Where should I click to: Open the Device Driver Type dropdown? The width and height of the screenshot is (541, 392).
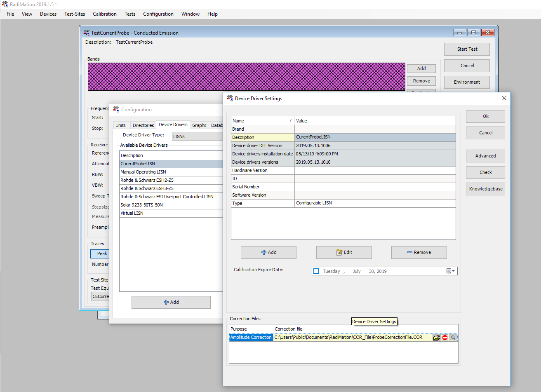click(198, 136)
